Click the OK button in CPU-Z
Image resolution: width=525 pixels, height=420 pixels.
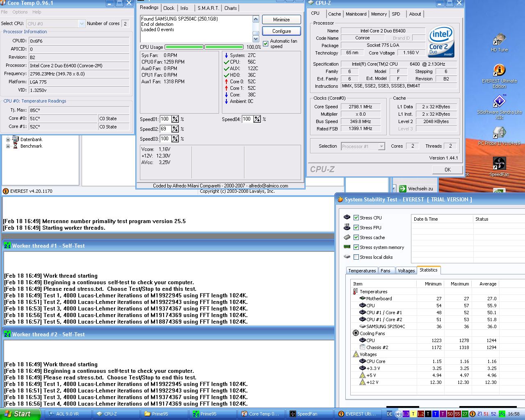click(447, 169)
